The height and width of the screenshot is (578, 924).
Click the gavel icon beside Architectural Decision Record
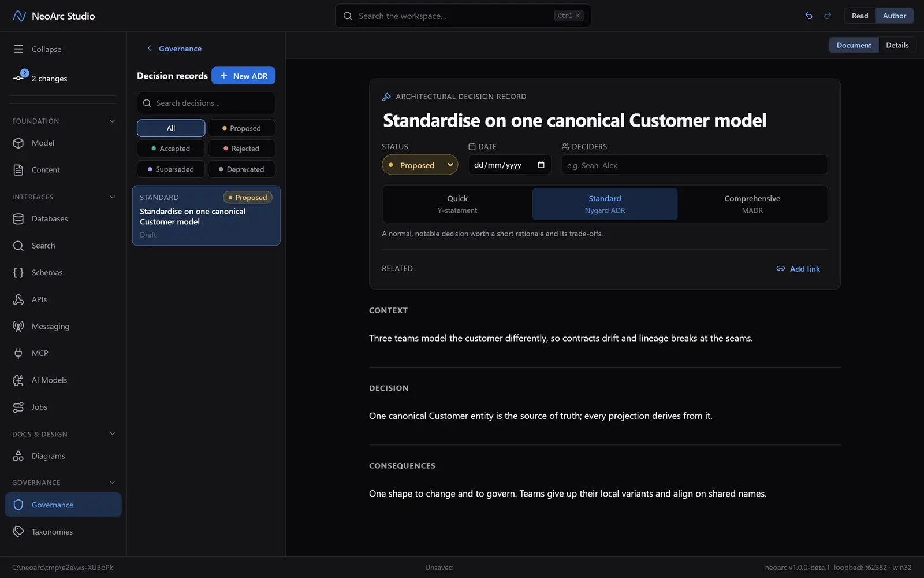point(386,97)
